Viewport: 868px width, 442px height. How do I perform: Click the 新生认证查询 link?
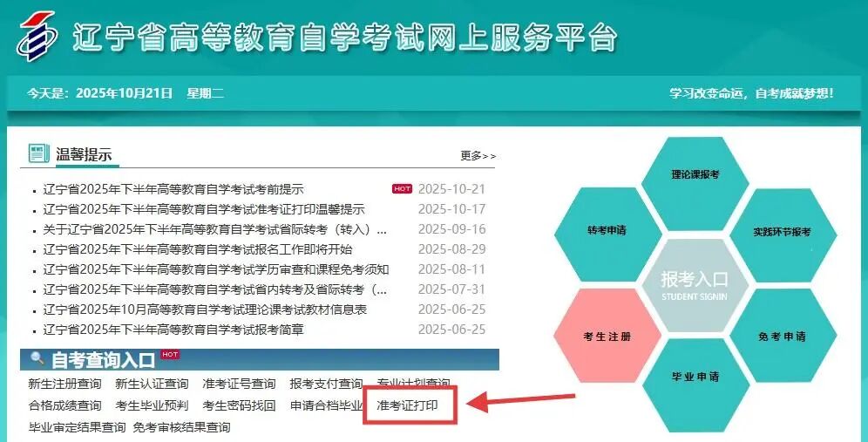click(x=152, y=384)
